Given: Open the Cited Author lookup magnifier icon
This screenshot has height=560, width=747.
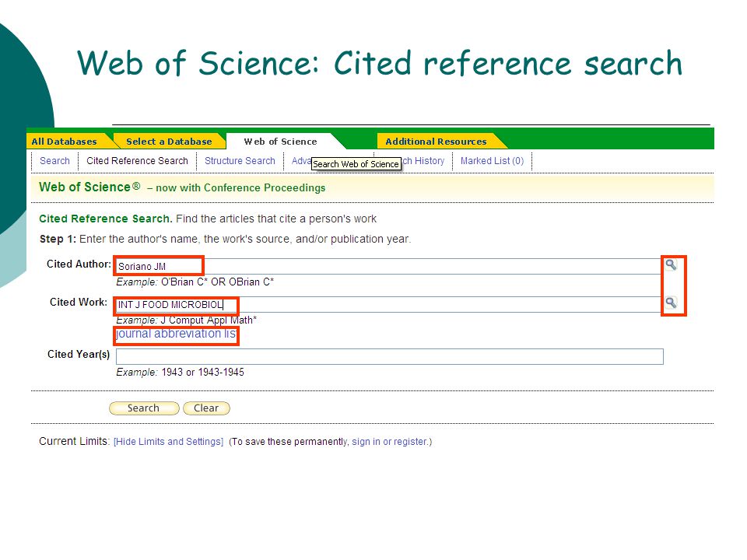Looking at the screenshot, I should click(671, 264).
